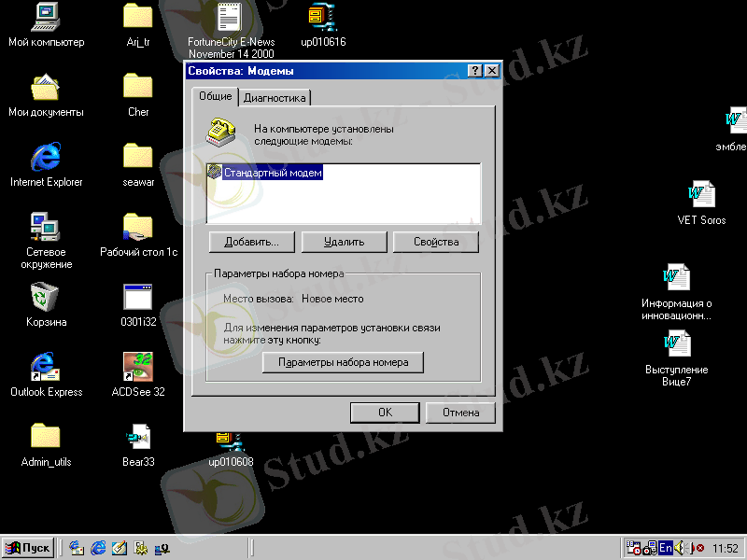747x560 pixels.
Task: Click the Internet Explorer quick launch icon
Action: [98, 548]
